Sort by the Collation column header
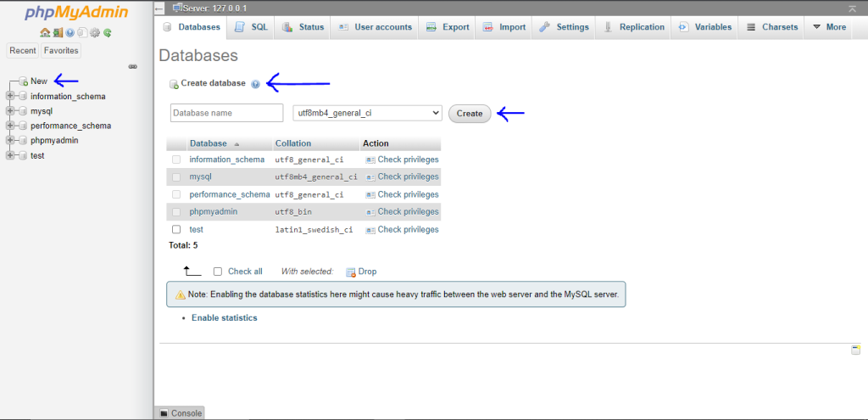The height and width of the screenshot is (420, 868). (293, 143)
